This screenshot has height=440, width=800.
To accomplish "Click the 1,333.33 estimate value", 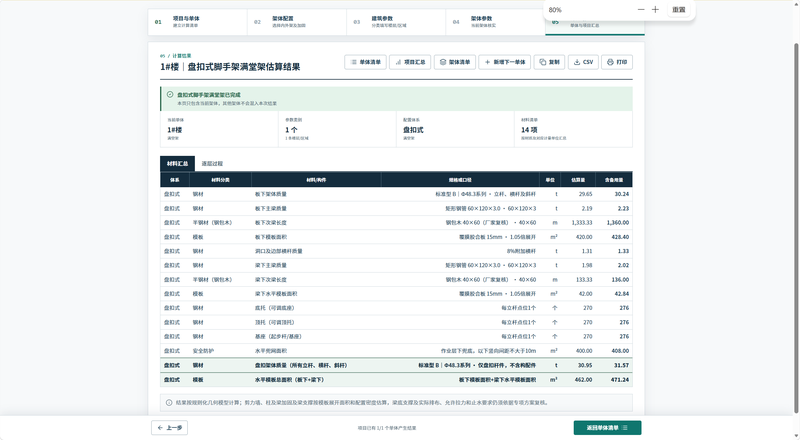I will [x=582, y=223].
